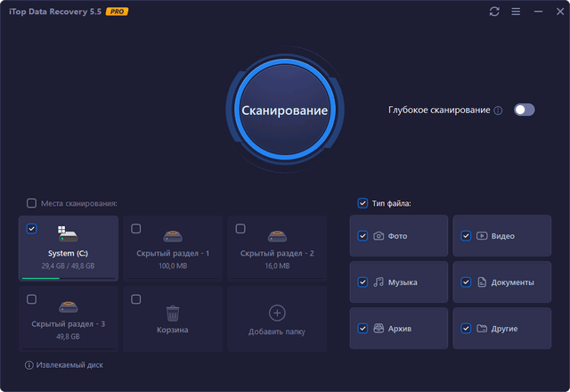Check the Места сканирования select-all checkbox

32,203
